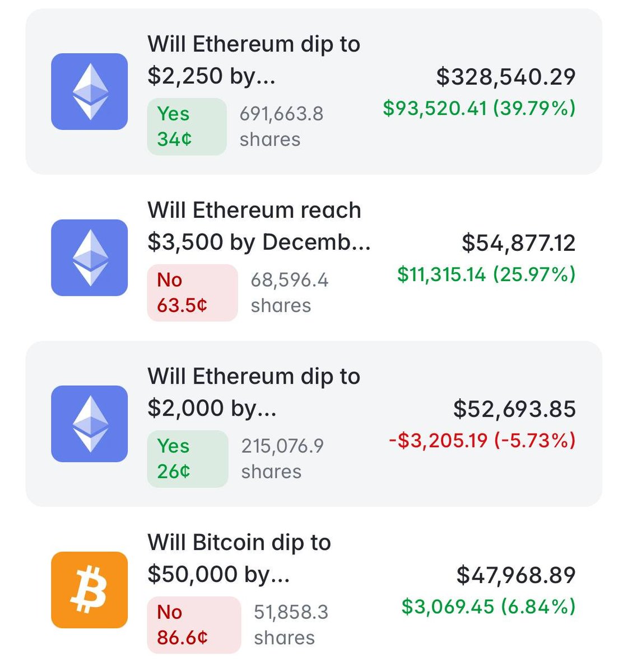Click the $93,520.41 (39.79%) profit figure
This screenshot has width=628, height=672.
479,108
